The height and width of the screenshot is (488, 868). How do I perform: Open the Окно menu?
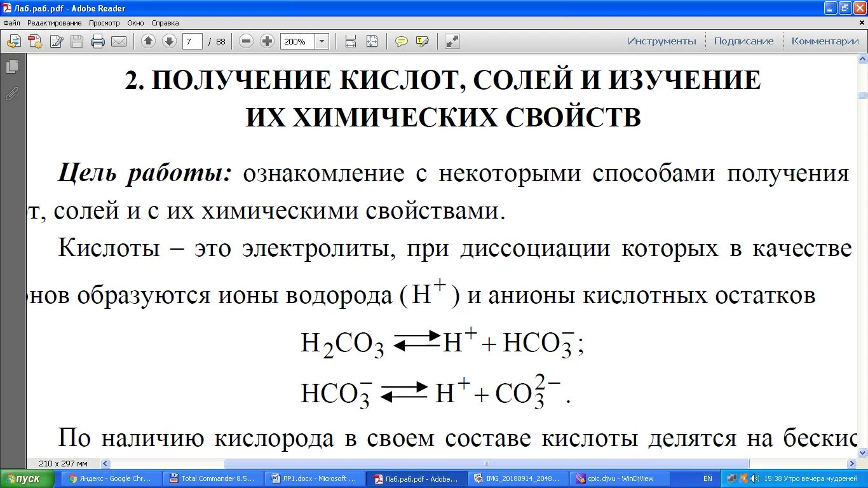(135, 23)
